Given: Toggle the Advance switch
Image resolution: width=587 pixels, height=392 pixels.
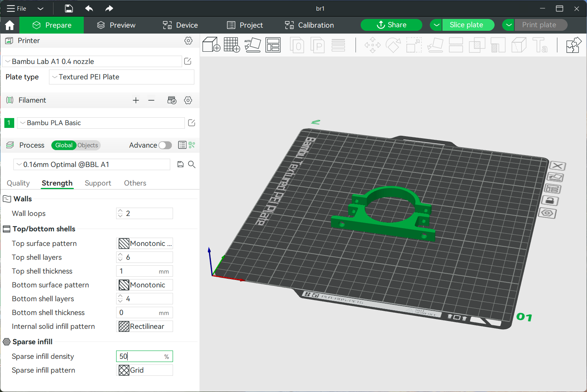Looking at the screenshot, I should click(165, 145).
